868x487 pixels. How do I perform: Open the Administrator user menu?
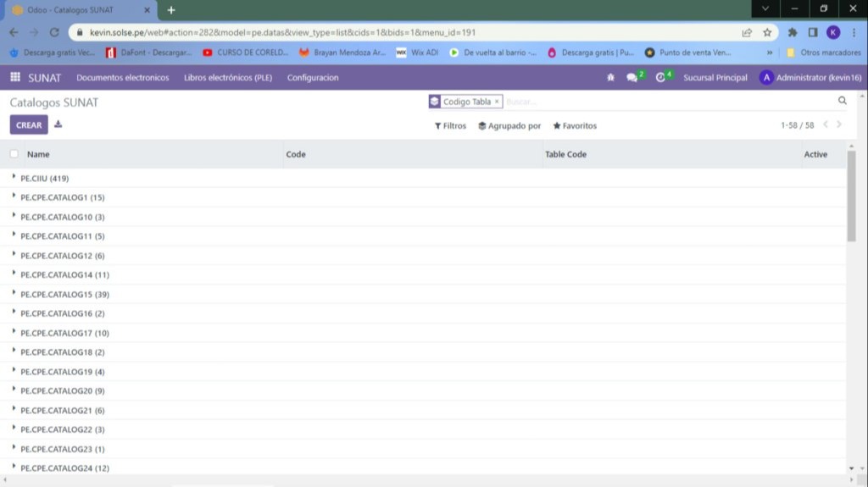point(810,78)
